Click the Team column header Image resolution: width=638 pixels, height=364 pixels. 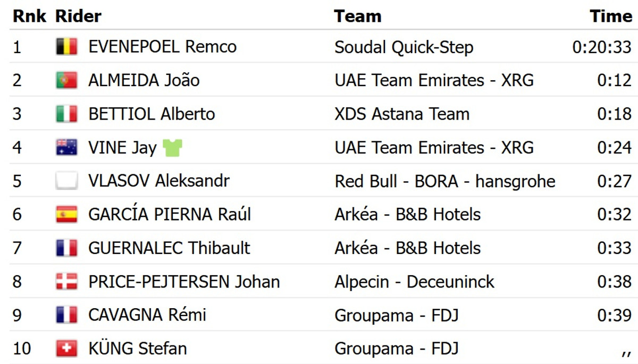[x=357, y=16]
